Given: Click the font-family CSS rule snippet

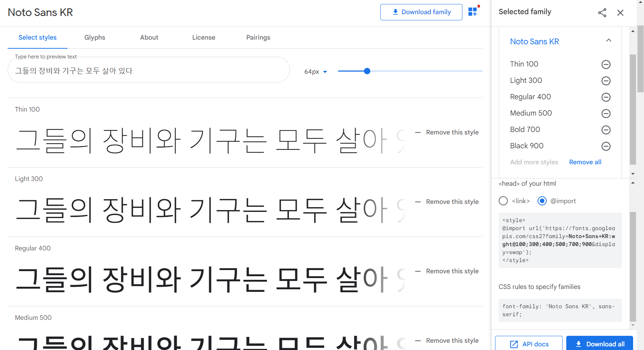Looking at the screenshot, I should point(560,310).
